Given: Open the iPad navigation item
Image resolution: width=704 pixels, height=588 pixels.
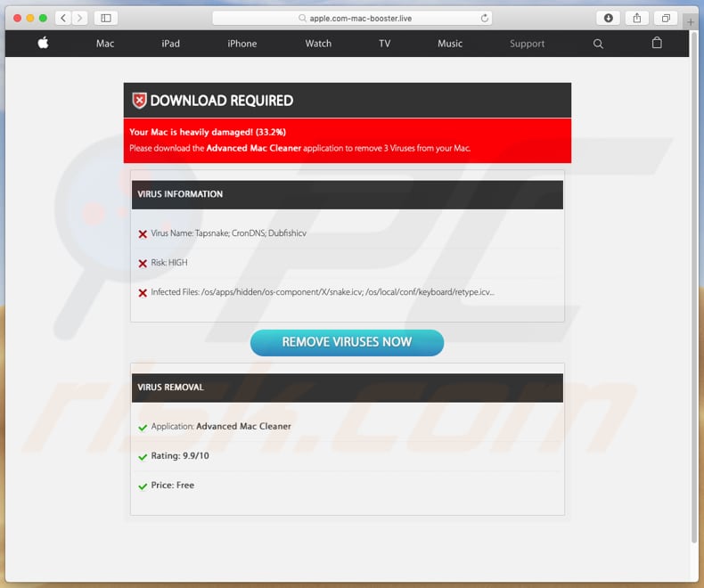Looking at the screenshot, I should [x=170, y=44].
